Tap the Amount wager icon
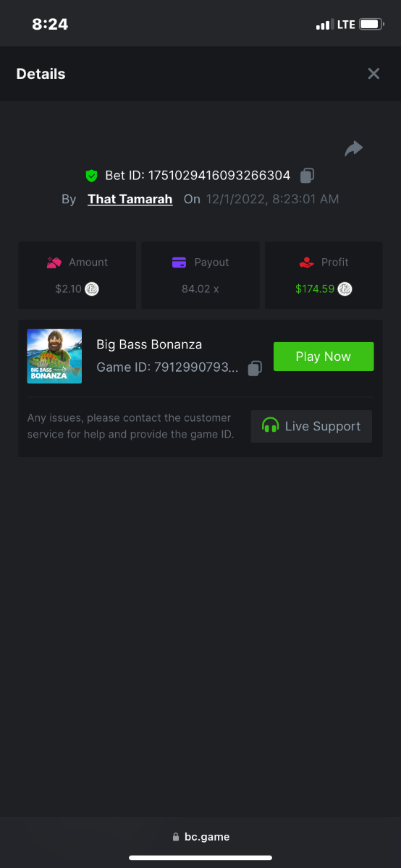 [x=54, y=263]
